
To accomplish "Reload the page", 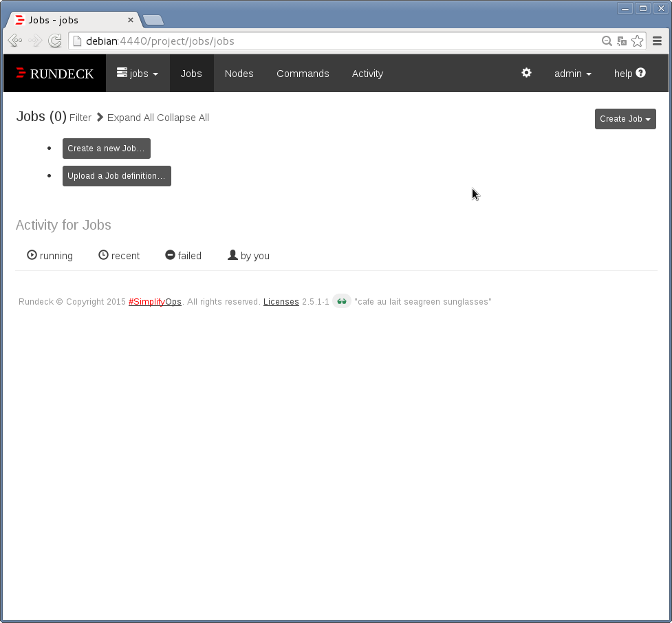I will pyautogui.click(x=55, y=41).
